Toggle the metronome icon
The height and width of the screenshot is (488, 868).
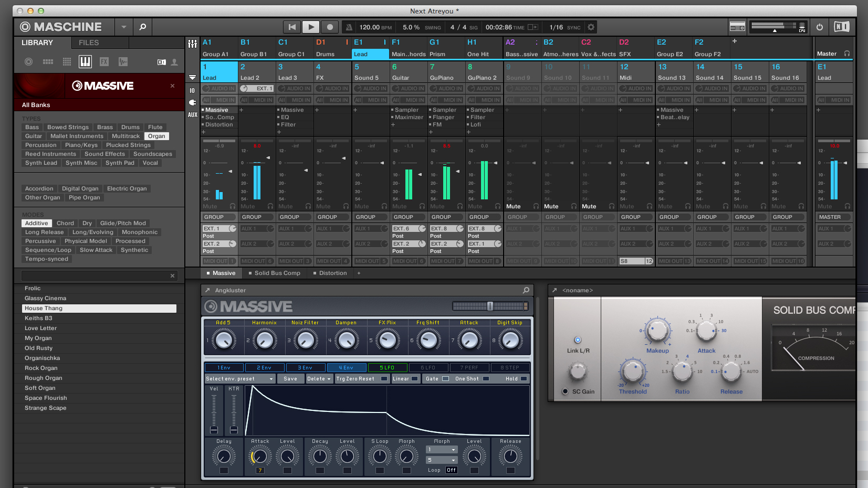click(349, 27)
